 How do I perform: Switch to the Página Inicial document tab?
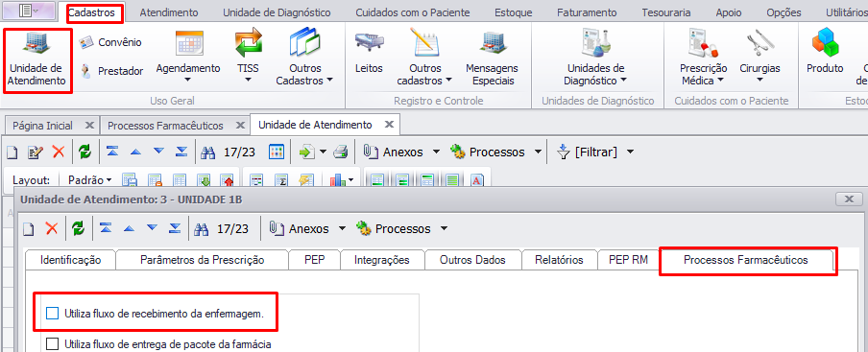tap(42, 126)
